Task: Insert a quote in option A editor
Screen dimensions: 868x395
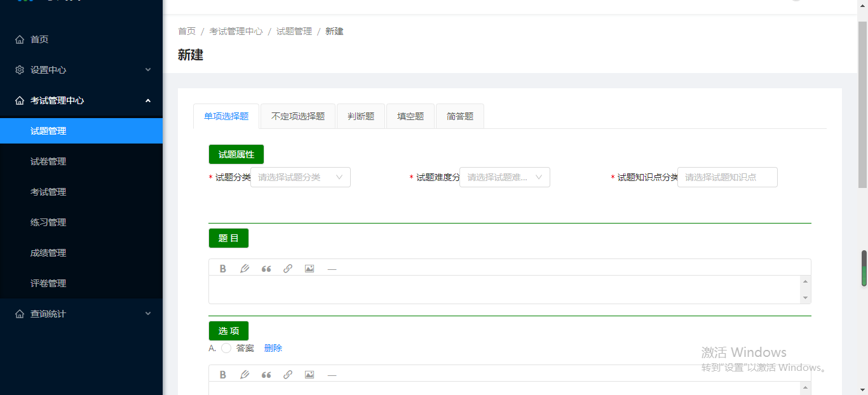Action: [266, 375]
